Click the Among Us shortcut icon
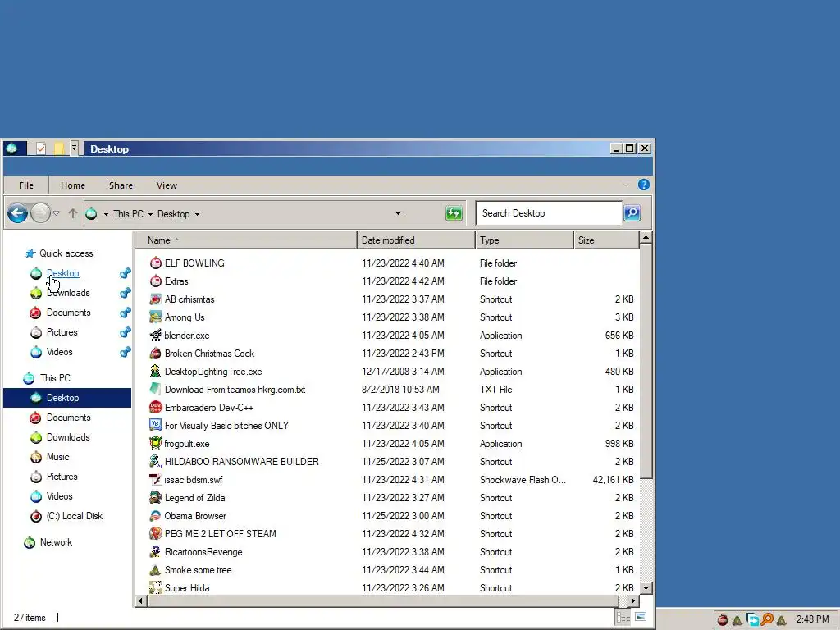The image size is (840, 630). coord(155,317)
